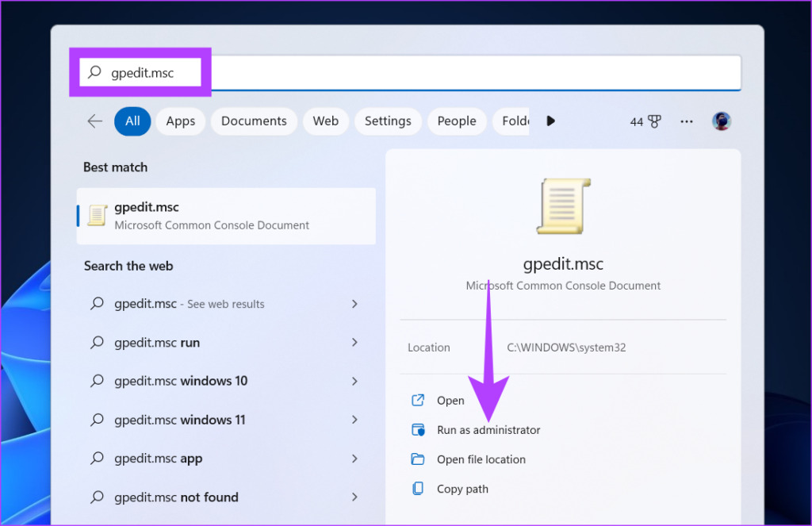Open the rewards trophy icon showing 44
This screenshot has width=812, height=526.
[x=654, y=121]
